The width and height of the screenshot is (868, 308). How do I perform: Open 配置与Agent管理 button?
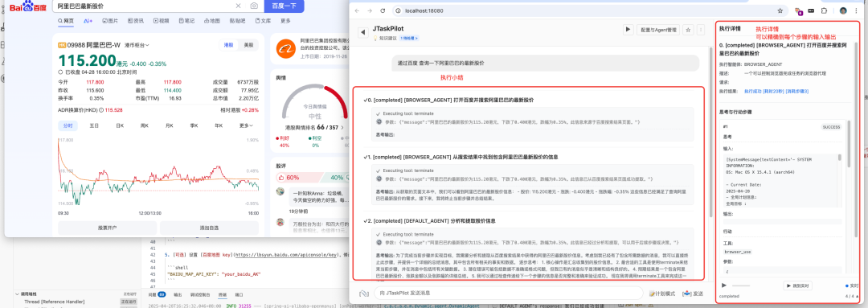[658, 30]
